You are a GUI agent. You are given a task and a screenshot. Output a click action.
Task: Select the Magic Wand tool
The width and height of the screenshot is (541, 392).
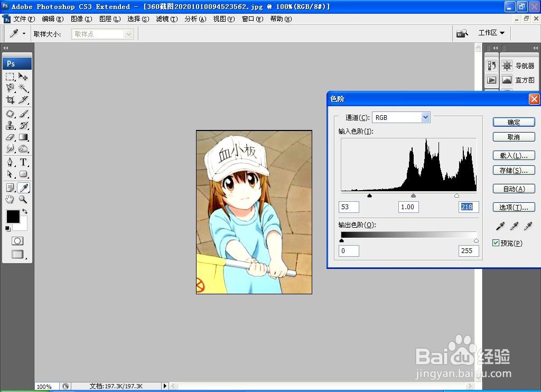click(23, 88)
